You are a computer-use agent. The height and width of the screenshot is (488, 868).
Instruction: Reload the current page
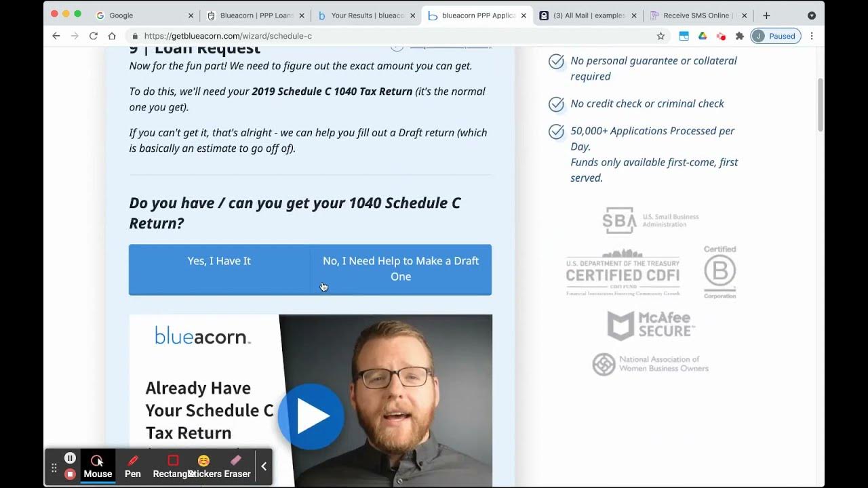point(94,36)
